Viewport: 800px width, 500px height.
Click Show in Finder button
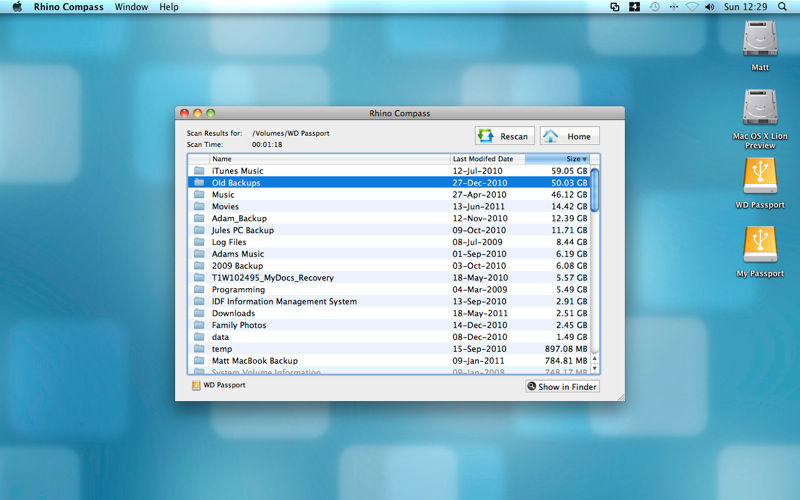click(562, 387)
